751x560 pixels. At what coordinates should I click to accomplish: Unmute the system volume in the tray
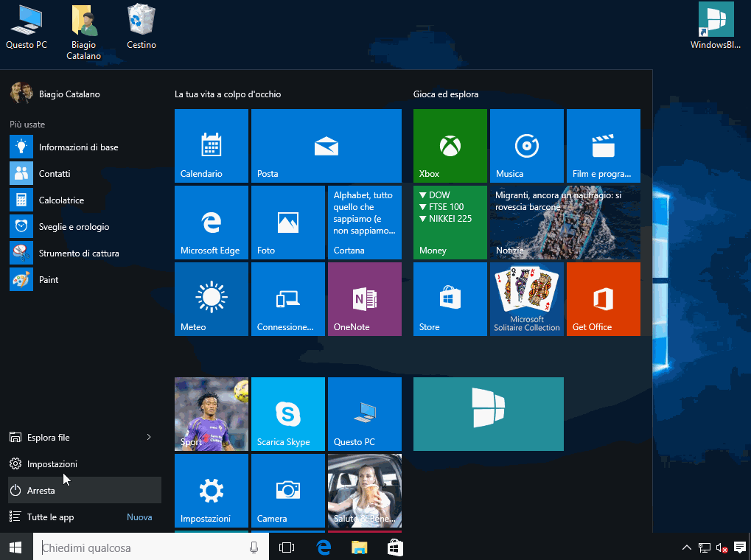pyautogui.click(x=720, y=547)
